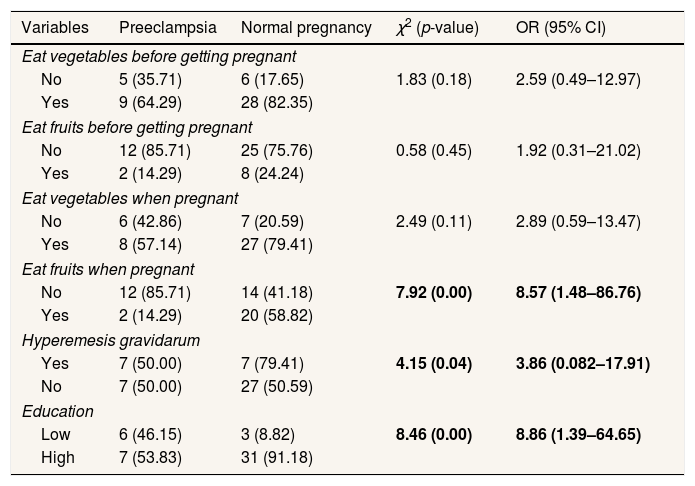Viewport: 695px width, 486px height.
Task: Click the High education row label
Action: (57, 458)
